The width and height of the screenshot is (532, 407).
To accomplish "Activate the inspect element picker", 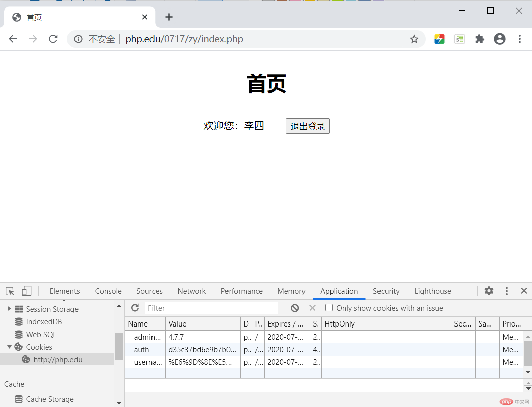I will point(10,291).
